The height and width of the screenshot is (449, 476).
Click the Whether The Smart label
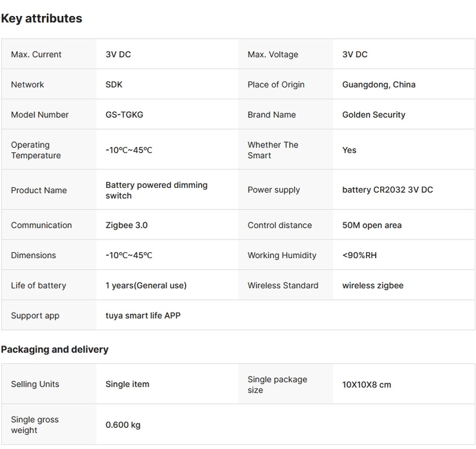click(x=273, y=150)
